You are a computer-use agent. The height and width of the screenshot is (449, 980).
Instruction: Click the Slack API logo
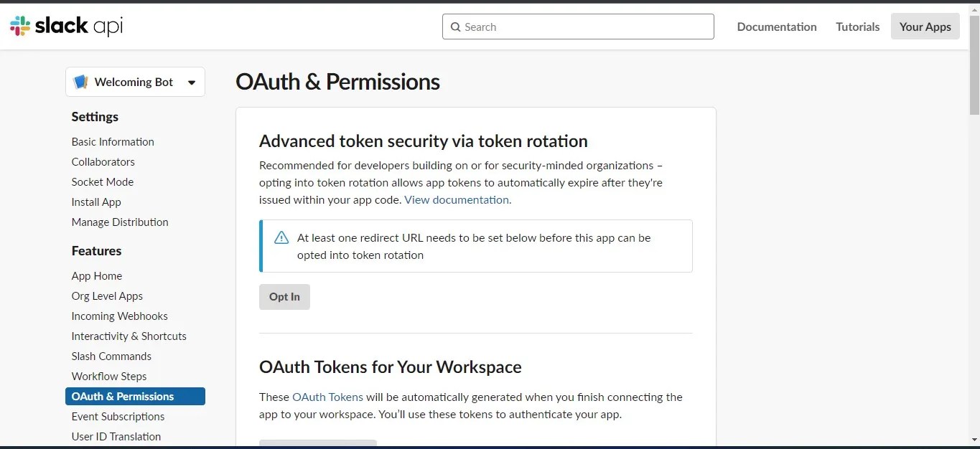(65, 26)
